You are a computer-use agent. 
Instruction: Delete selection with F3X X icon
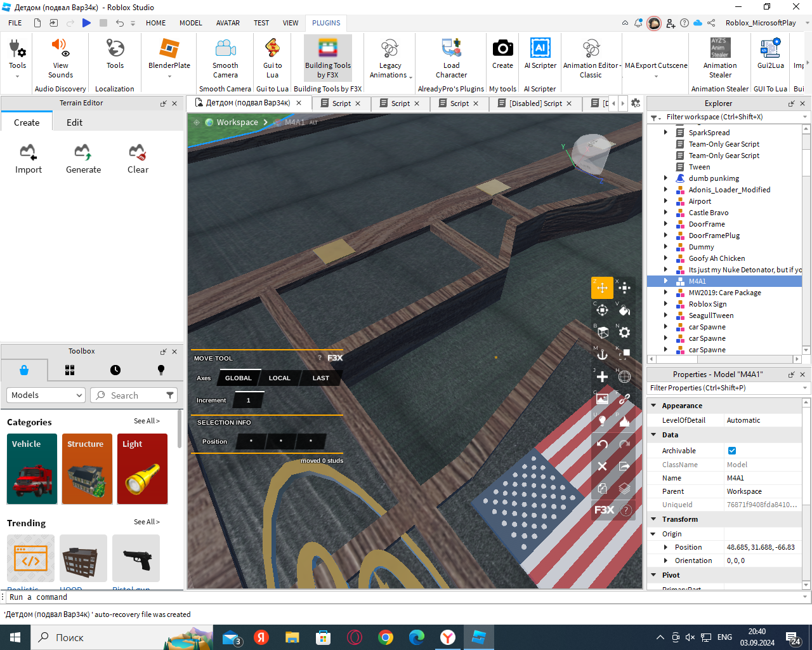602,466
